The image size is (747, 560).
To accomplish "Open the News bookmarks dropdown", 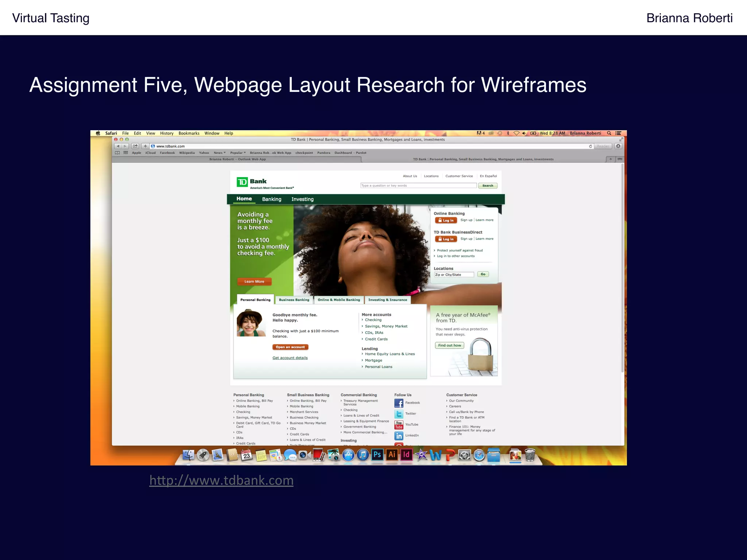I will click(220, 153).
